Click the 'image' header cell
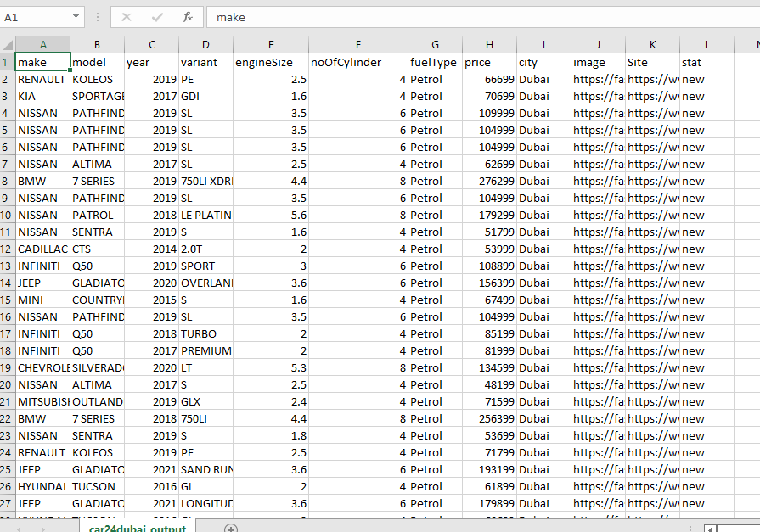 pyautogui.click(x=598, y=62)
